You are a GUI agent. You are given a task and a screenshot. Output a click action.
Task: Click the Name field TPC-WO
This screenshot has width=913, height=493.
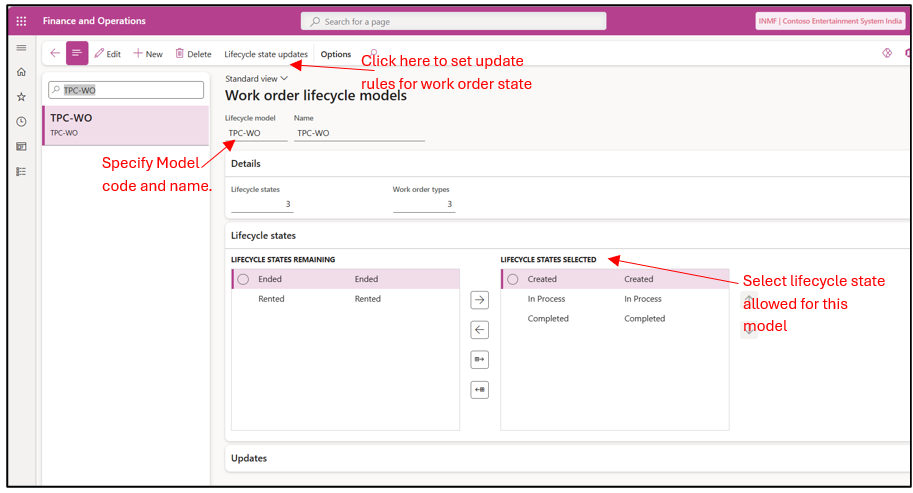click(x=359, y=133)
